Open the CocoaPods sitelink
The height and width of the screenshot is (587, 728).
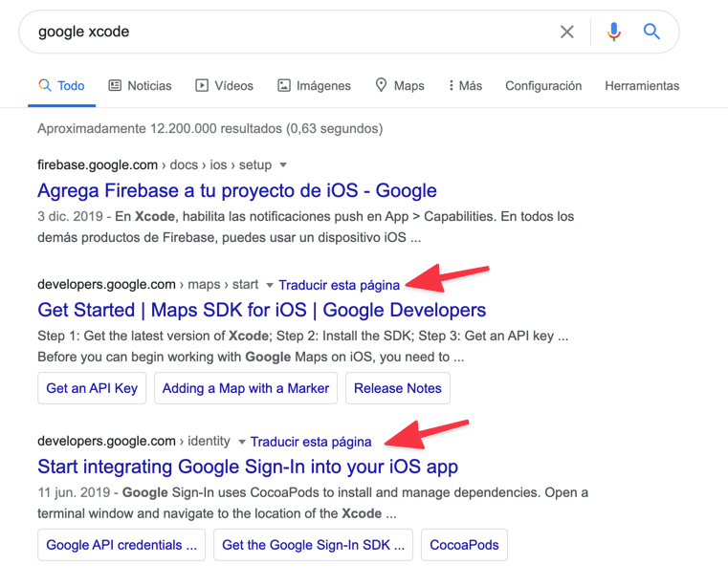[x=464, y=545]
